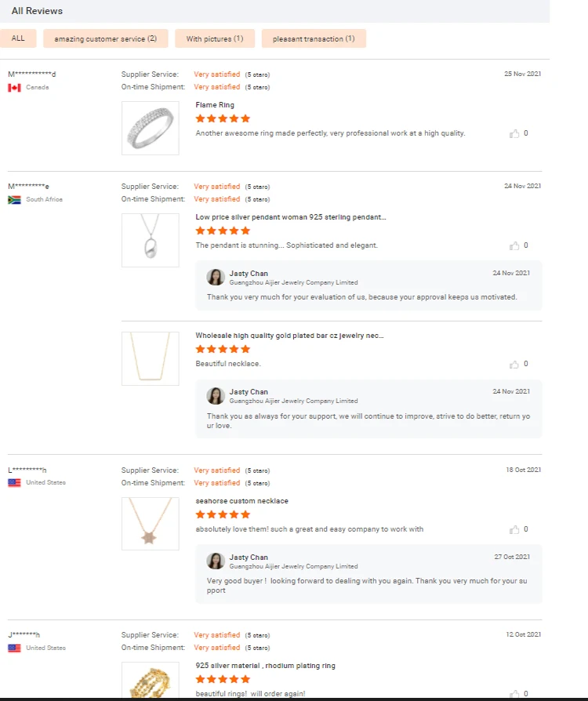
Task: Open the Flame Ring product thumbnail
Action: [x=151, y=128]
